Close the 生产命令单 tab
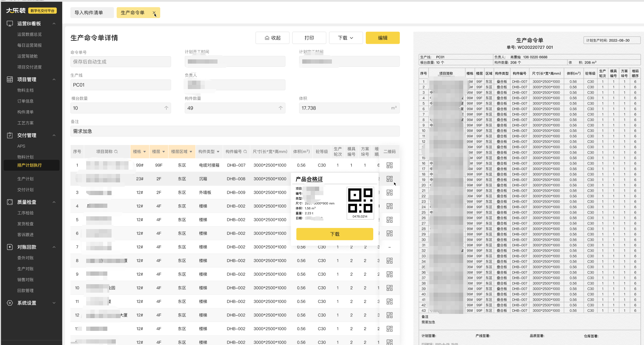The width and height of the screenshot is (644, 345). 154,13
